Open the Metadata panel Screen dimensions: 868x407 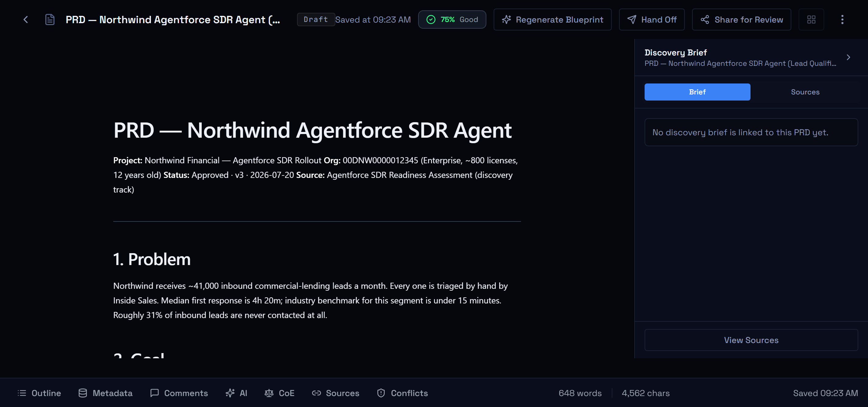click(105, 393)
